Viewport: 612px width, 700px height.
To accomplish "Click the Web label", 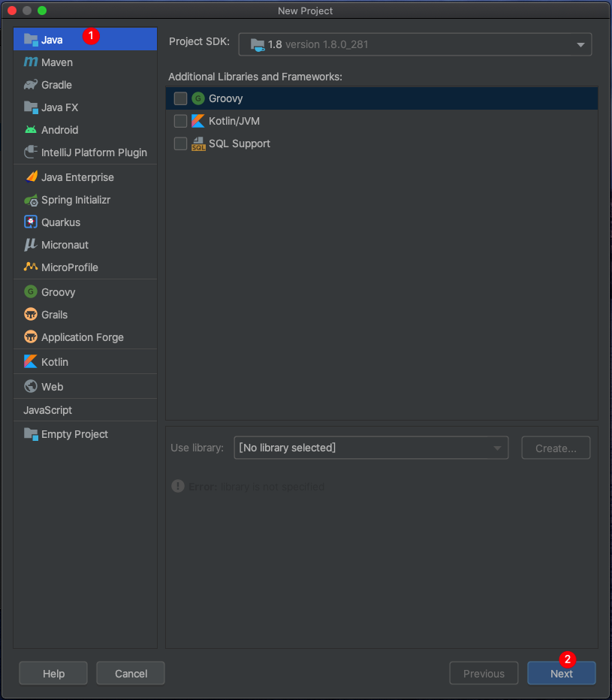I will [53, 387].
